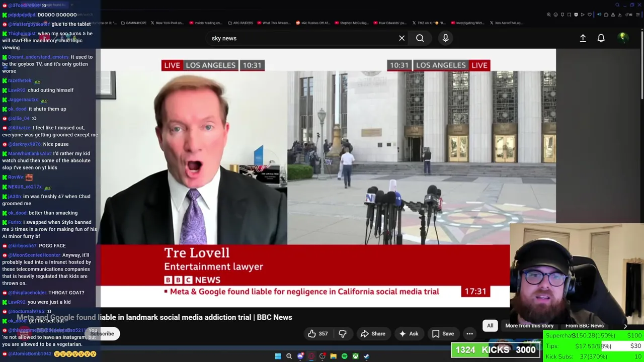Open the 'Stephen McCullag...' bookmark
This screenshot has width=644, height=362.
[351, 23]
